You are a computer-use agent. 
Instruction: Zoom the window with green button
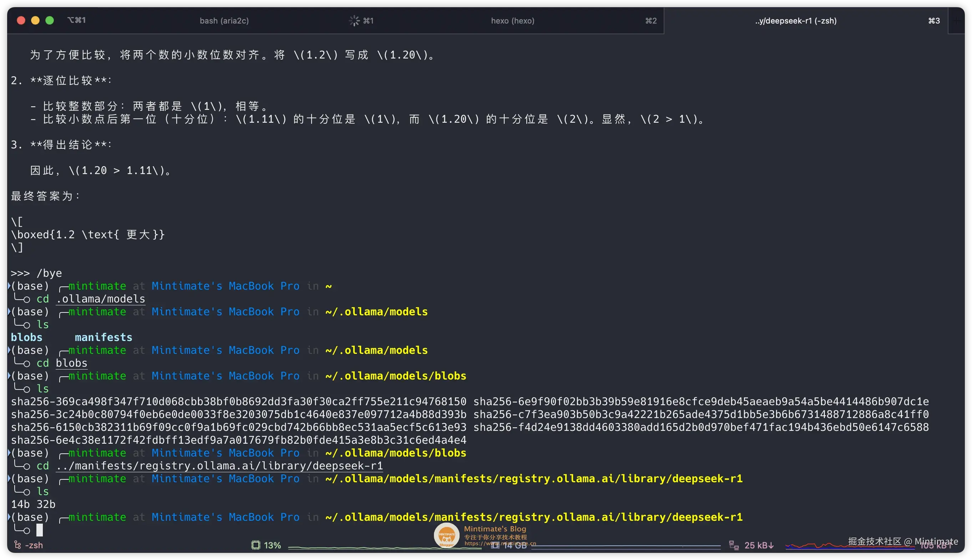tap(50, 20)
